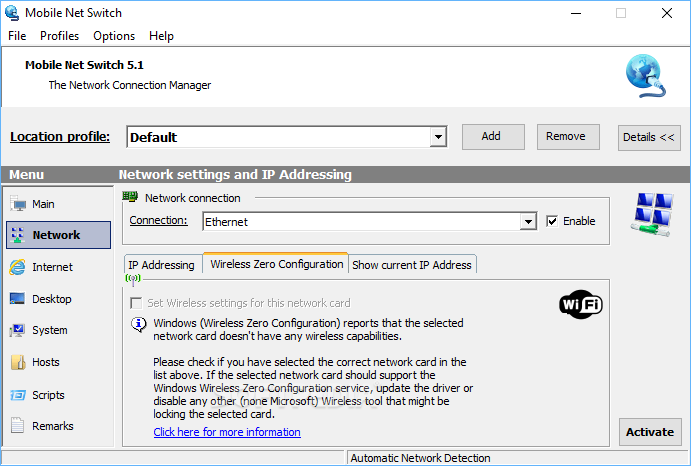Click the Hosts folder icon
Screen dimensions: 691x466
(18, 362)
